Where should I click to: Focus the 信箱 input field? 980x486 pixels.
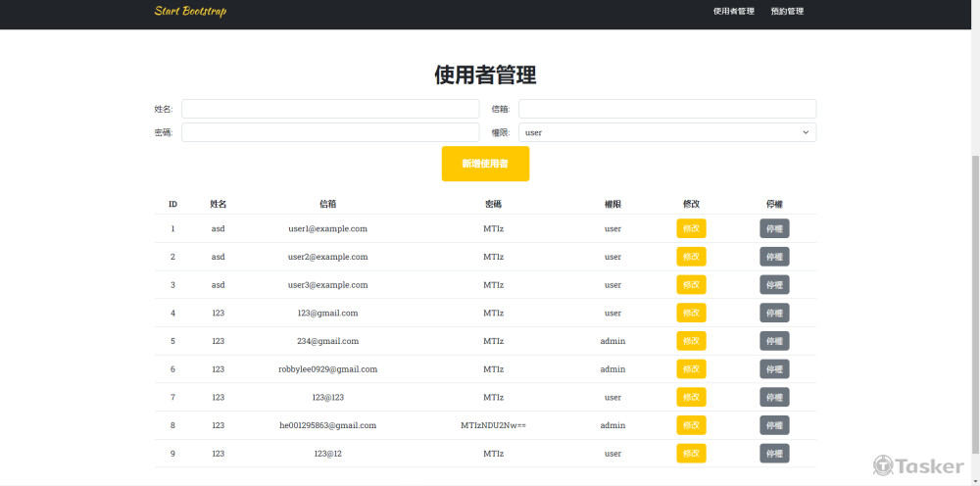[666, 109]
